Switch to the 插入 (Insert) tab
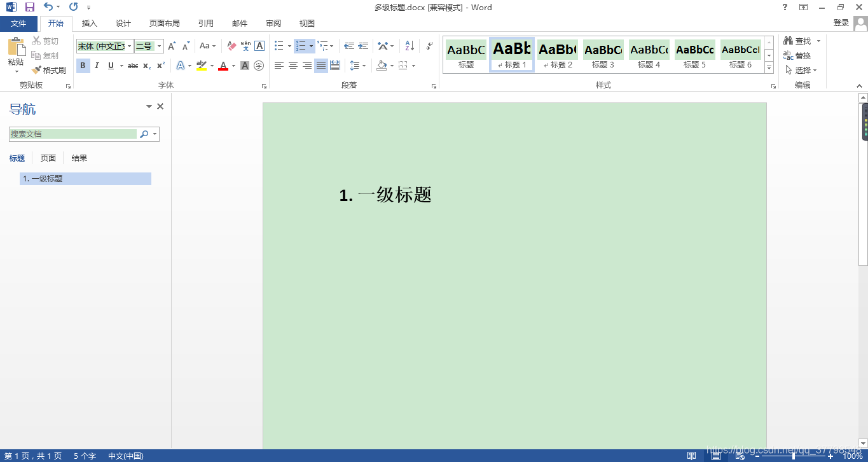868x462 pixels. (90, 24)
